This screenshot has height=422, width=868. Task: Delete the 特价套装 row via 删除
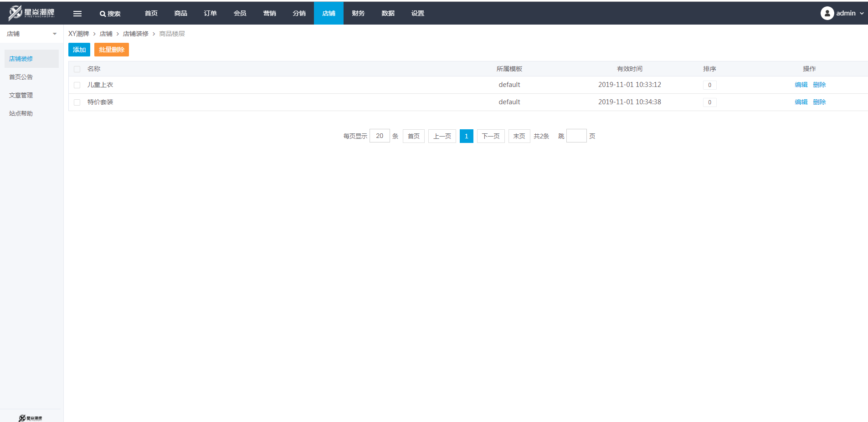[819, 102]
